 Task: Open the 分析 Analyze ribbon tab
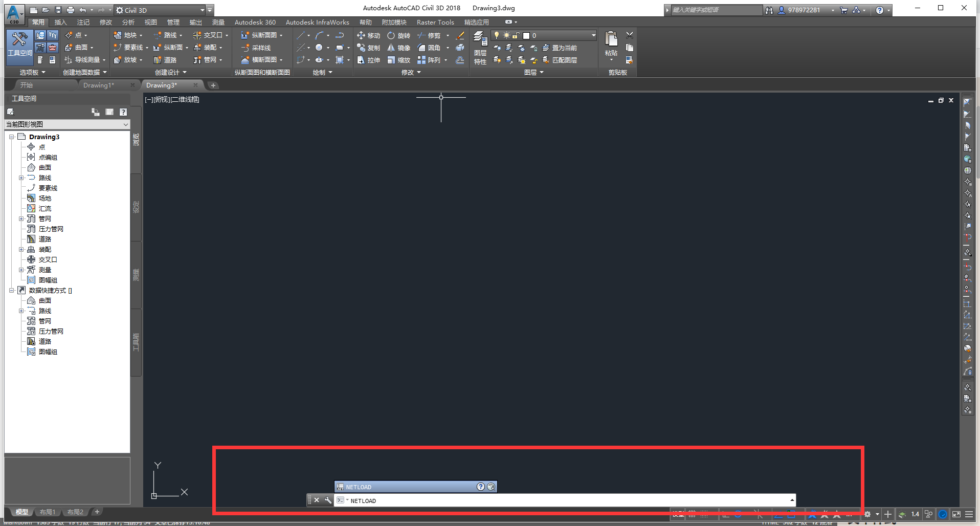128,22
